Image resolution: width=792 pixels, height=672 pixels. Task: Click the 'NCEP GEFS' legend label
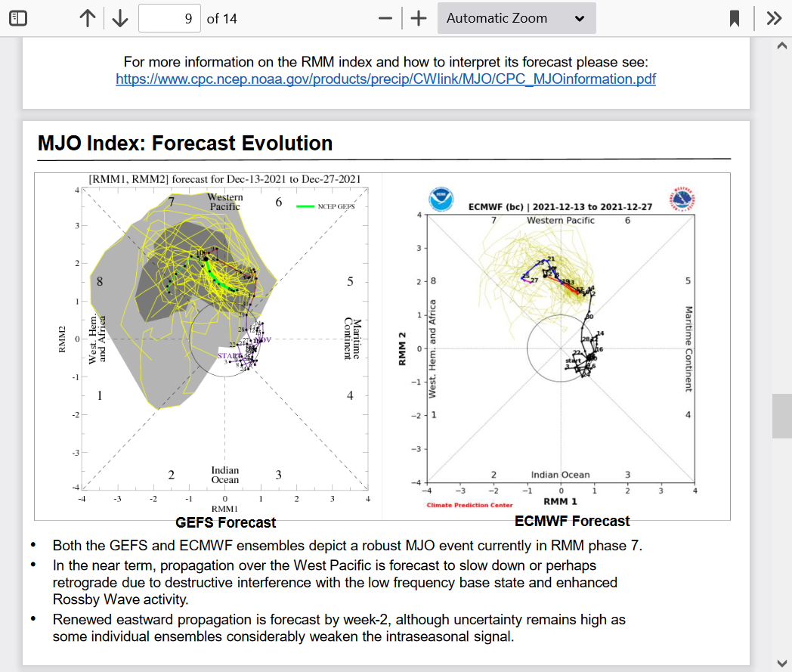pyautogui.click(x=336, y=206)
